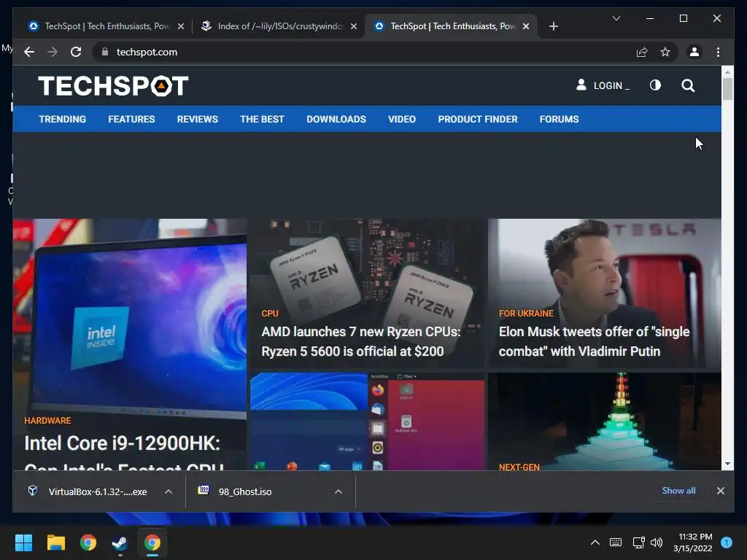
Task: Click the vertical scrollbar thumb
Action: (727, 89)
